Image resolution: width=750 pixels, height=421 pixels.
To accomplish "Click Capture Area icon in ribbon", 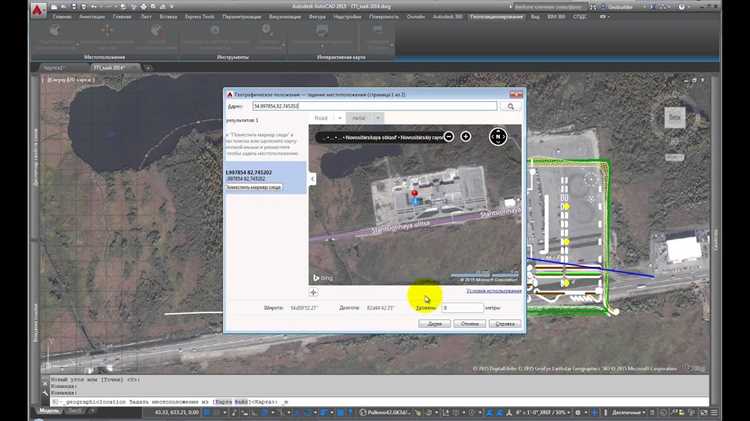I will pyautogui.click(x=378, y=30).
